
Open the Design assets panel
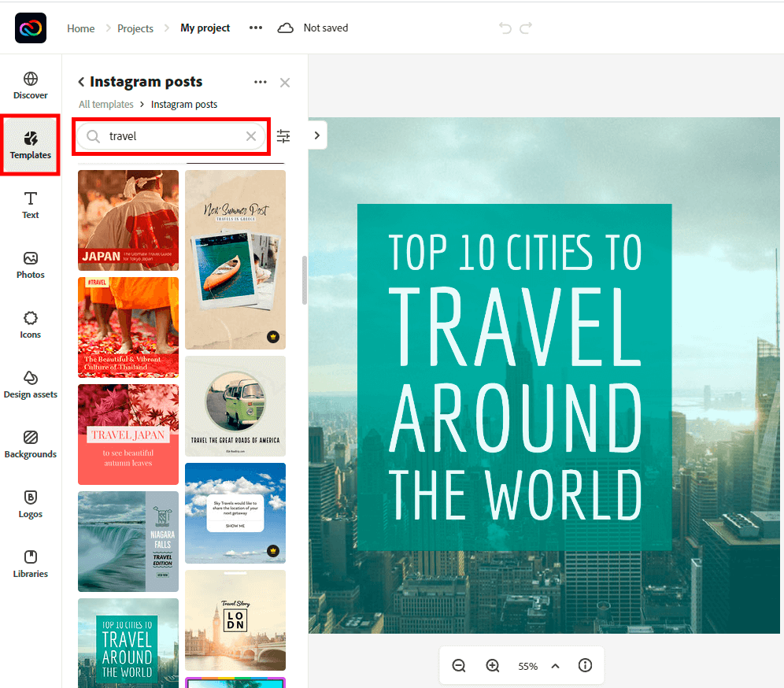tap(31, 384)
